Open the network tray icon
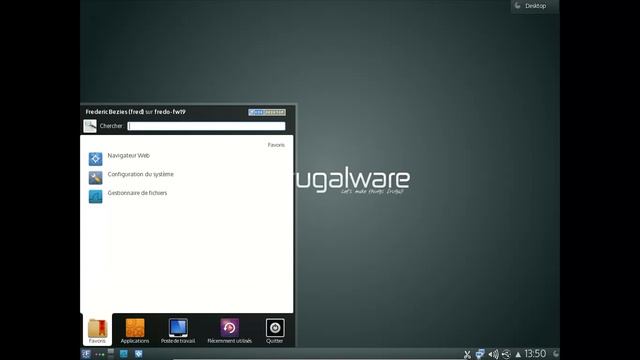This screenshot has width=640, height=360. click(480, 354)
